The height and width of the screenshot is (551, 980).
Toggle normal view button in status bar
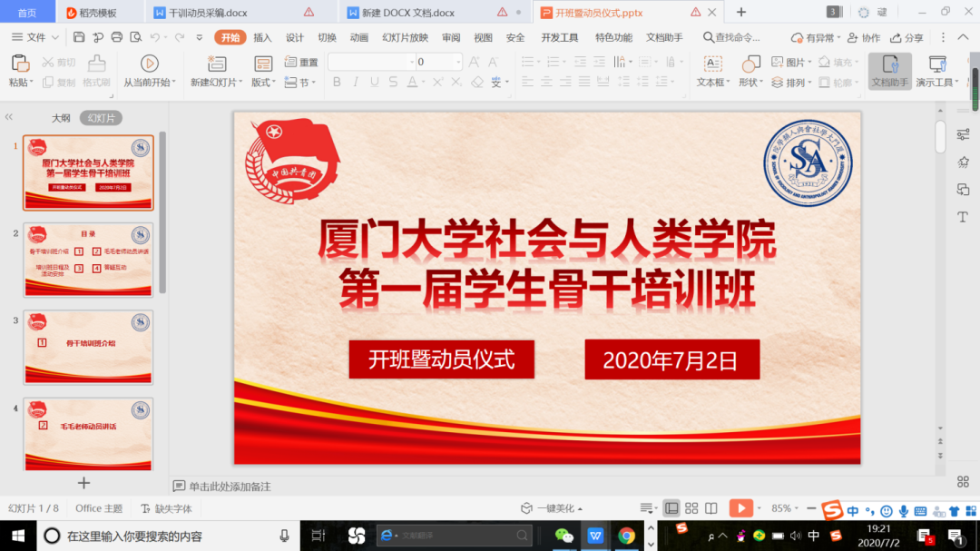[x=671, y=508]
